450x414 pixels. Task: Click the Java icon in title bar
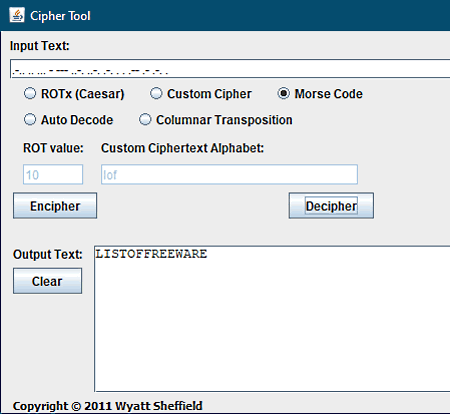pyautogui.click(x=17, y=15)
